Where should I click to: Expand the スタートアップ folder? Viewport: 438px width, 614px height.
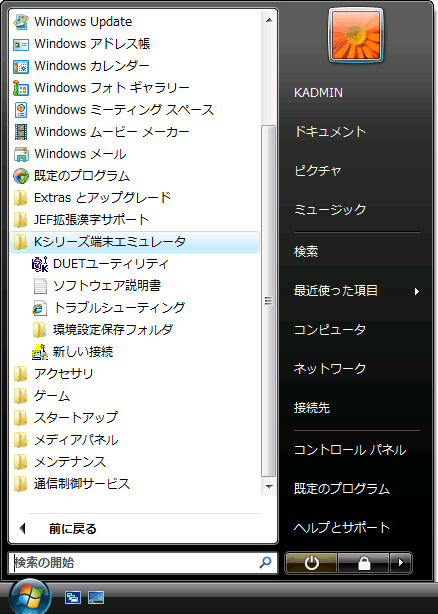135,418
